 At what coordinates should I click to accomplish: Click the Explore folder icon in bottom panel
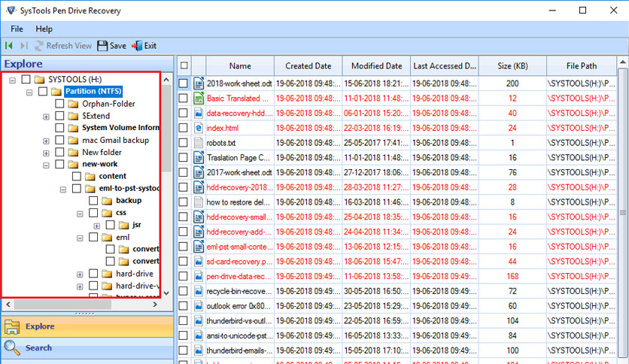point(12,326)
